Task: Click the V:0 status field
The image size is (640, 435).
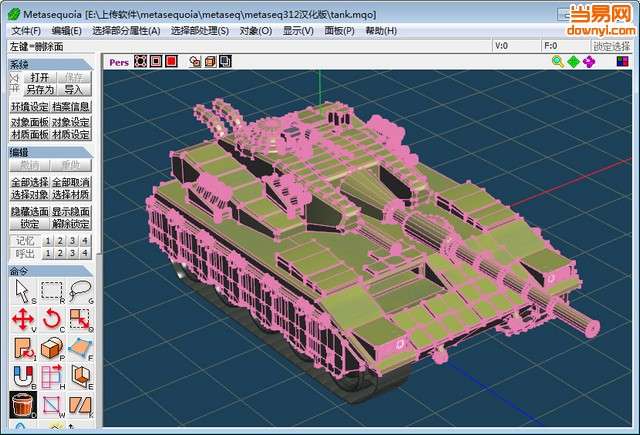Action: point(516,46)
